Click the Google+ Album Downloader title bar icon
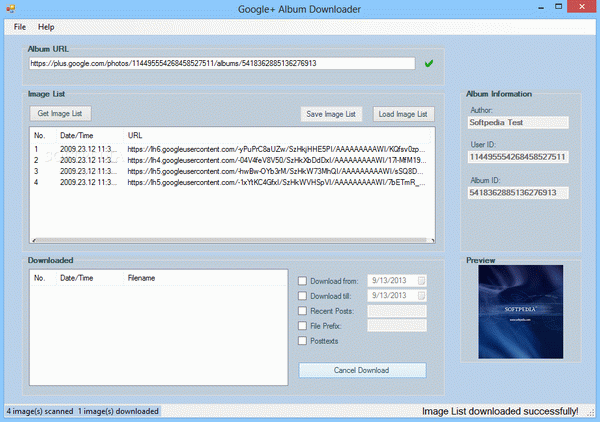 10,8
